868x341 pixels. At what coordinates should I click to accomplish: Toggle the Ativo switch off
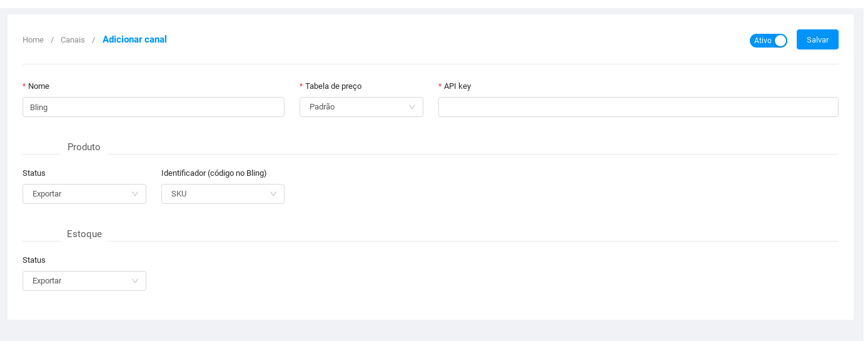pos(768,40)
